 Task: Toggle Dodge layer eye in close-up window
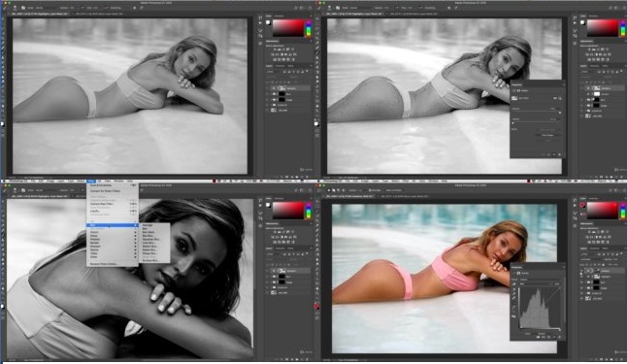point(267,282)
